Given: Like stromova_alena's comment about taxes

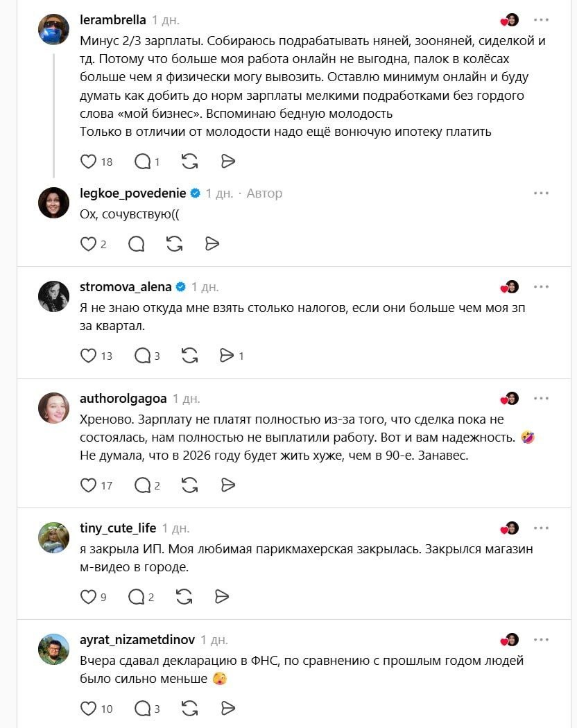Looking at the screenshot, I should pos(89,356).
